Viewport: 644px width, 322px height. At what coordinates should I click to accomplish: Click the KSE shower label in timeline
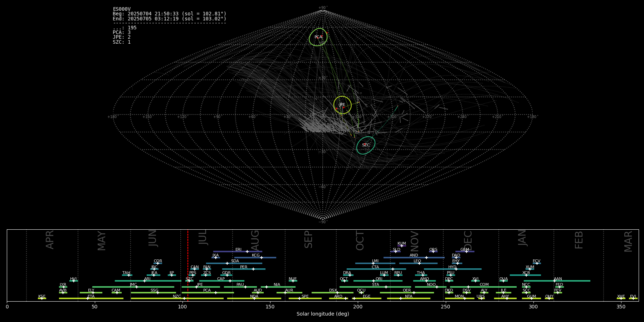42,297
